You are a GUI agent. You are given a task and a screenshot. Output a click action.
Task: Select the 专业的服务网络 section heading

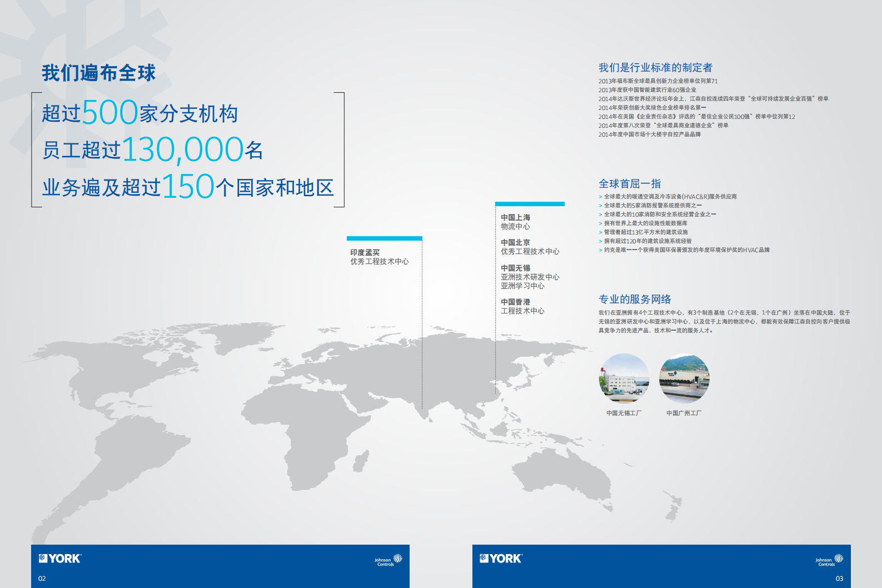pyautogui.click(x=635, y=300)
